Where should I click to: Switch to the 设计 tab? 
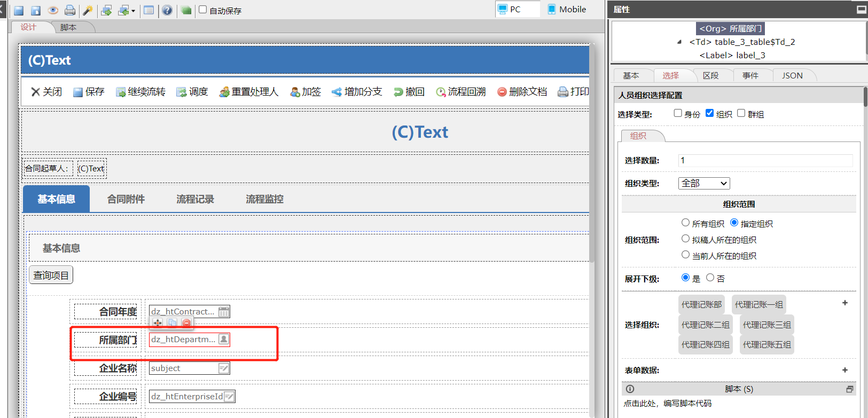coord(28,27)
